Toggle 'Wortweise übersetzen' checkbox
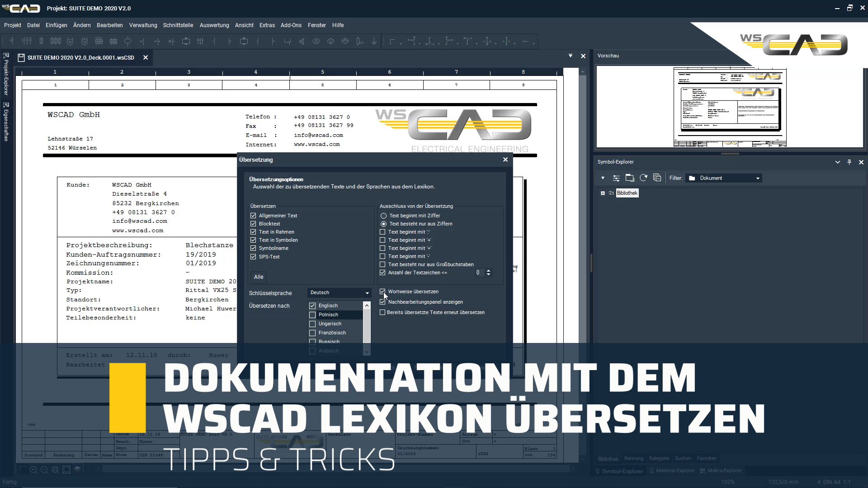This screenshot has width=868, height=488. point(382,291)
